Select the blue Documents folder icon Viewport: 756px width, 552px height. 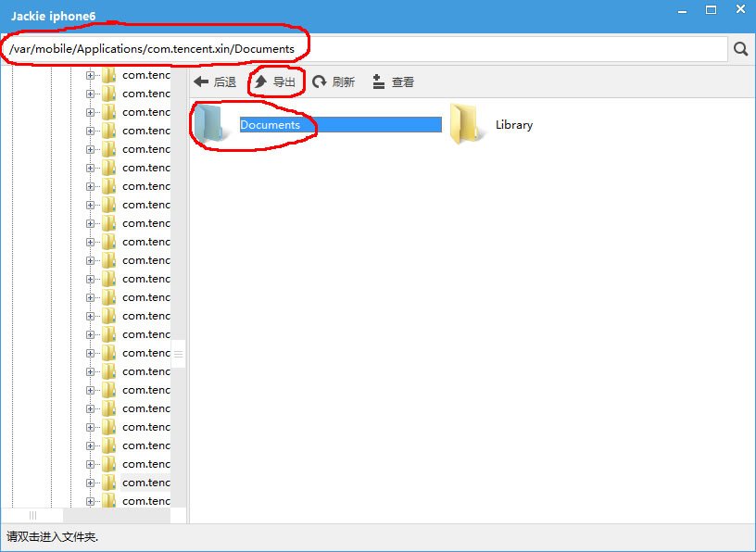pyautogui.click(x=210, y=124)
